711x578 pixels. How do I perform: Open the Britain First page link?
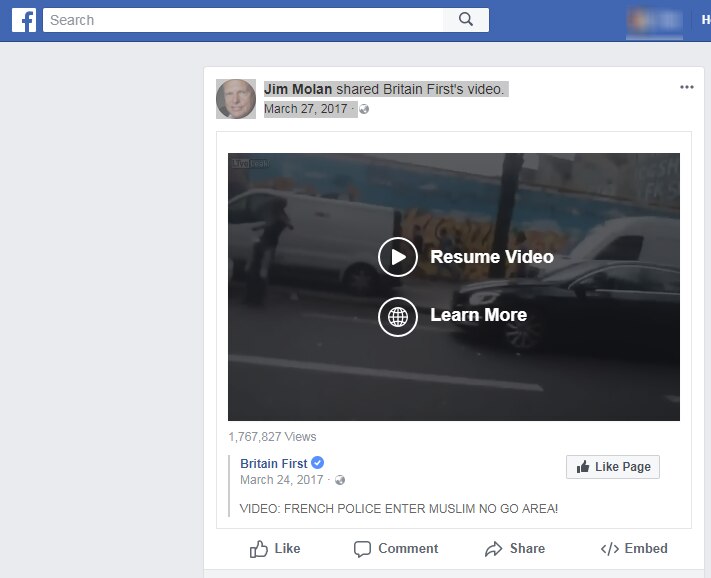pyautogui.click(x=273, y=463)
